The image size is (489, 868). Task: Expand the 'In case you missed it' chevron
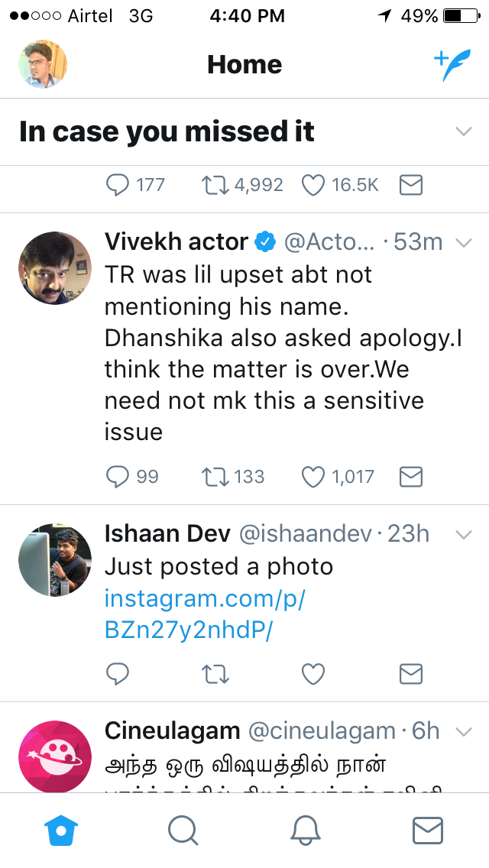click(464, 131)
